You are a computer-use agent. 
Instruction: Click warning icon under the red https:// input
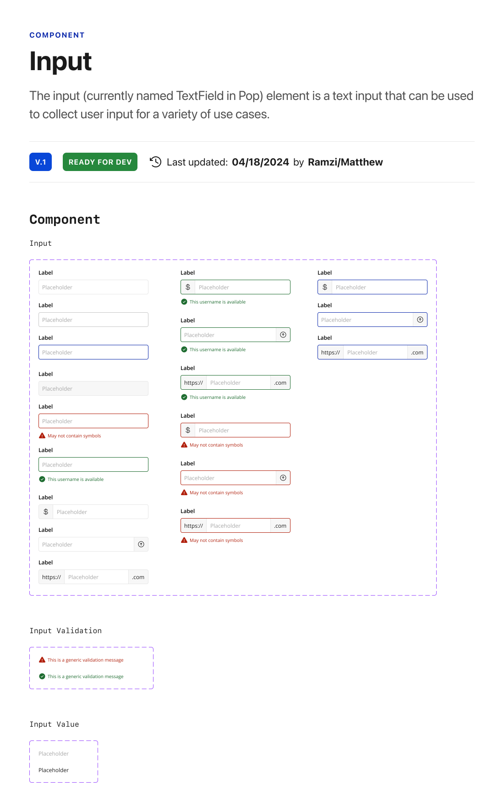coord(184,540)
